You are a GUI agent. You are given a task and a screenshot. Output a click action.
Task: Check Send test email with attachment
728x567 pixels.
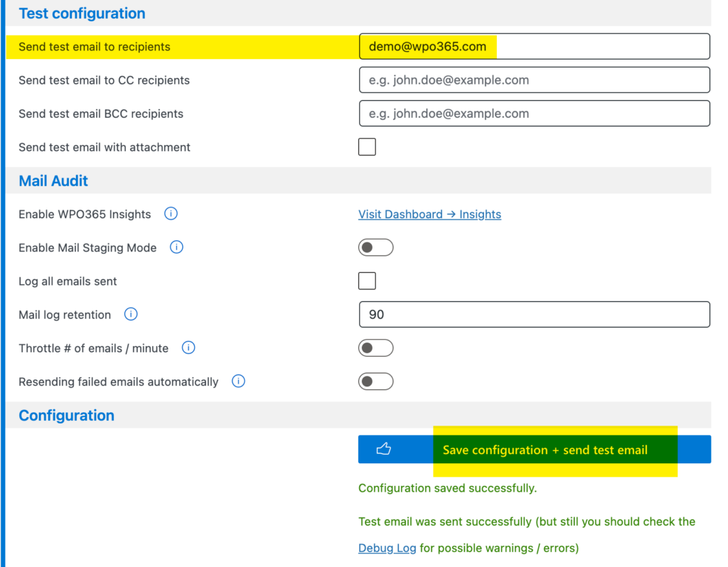point(367,146)
